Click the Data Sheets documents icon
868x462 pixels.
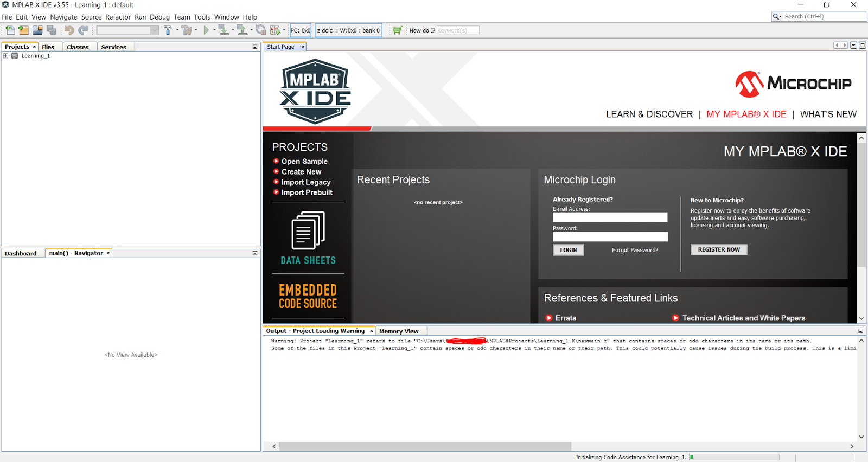308,230
